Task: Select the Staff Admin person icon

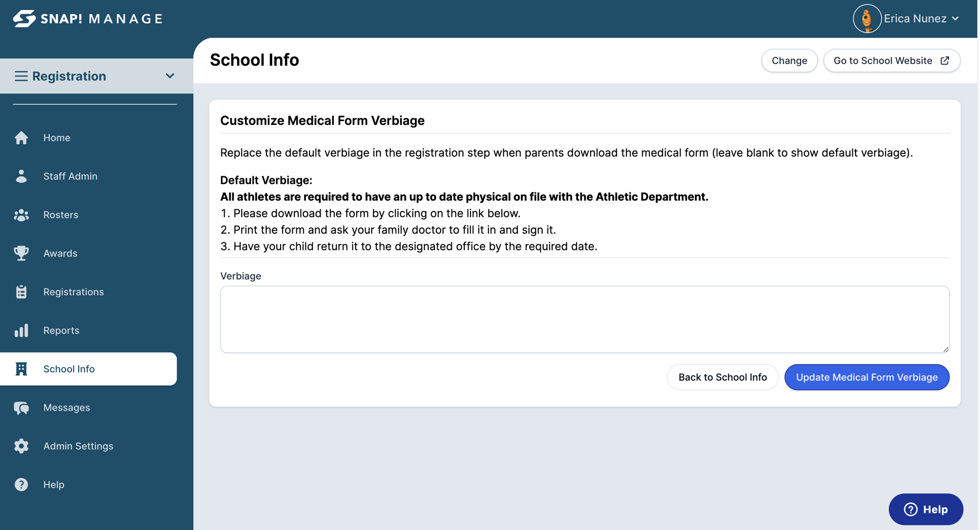Action: [x=21, y=176]
